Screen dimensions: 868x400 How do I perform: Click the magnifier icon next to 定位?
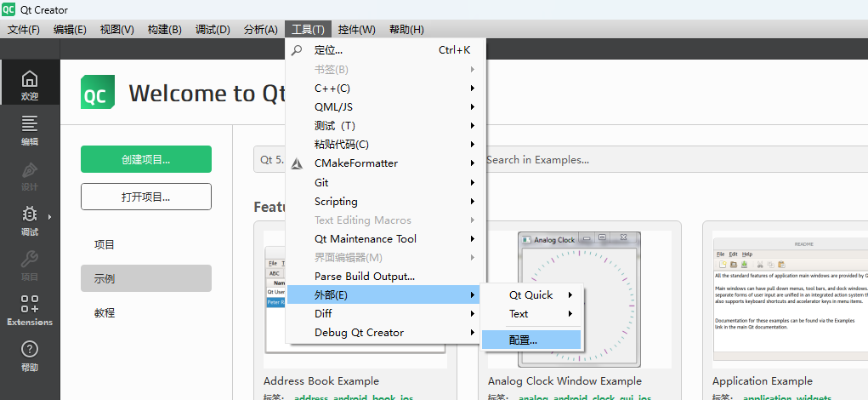[298, 50]
